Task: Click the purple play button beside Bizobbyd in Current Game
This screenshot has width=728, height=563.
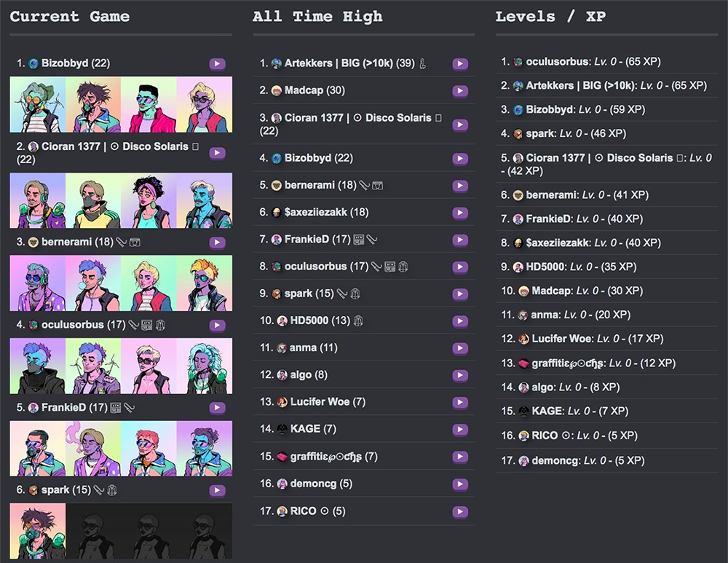Action: (217, 64)
